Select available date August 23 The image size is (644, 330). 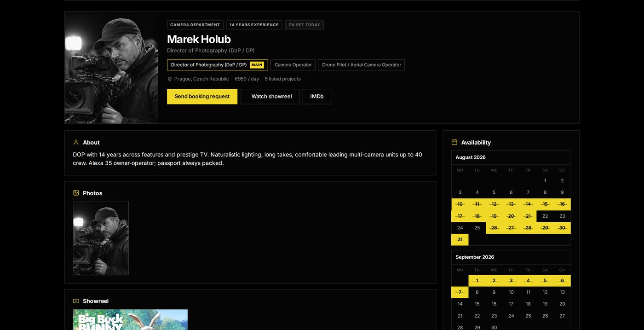coord(562,216)
